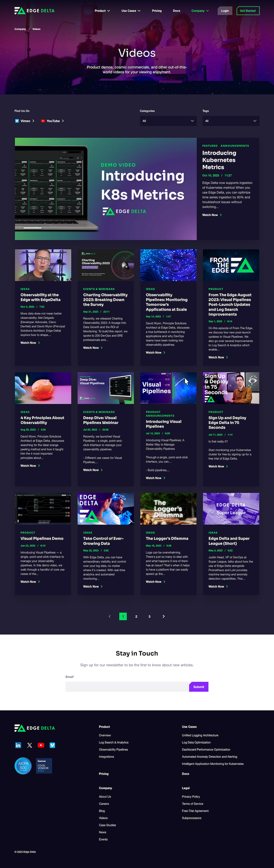Click the footer Vimeo icon

[52, 745]
